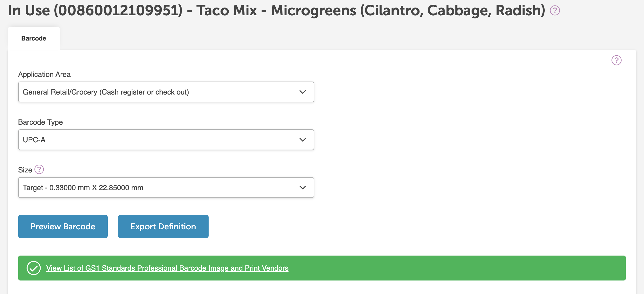Select the General Retail/Grocery combo box
The image size is (644, 294).
[x=166, y=92]
